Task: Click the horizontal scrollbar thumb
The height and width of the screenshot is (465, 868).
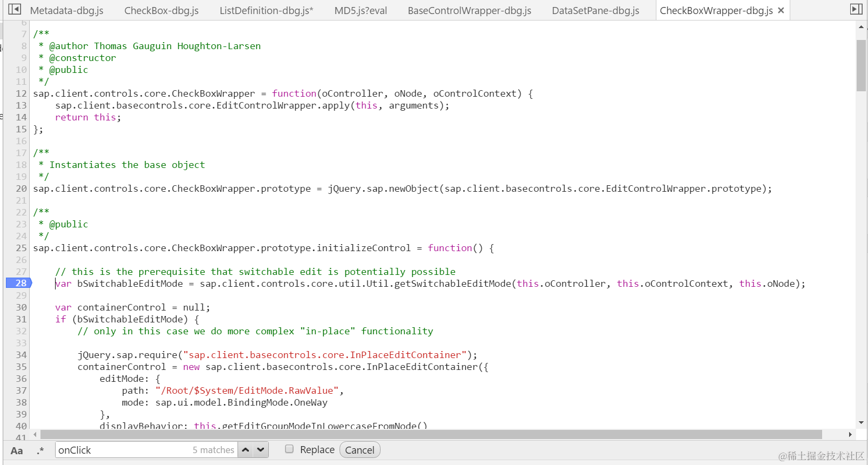Action: 431,434
